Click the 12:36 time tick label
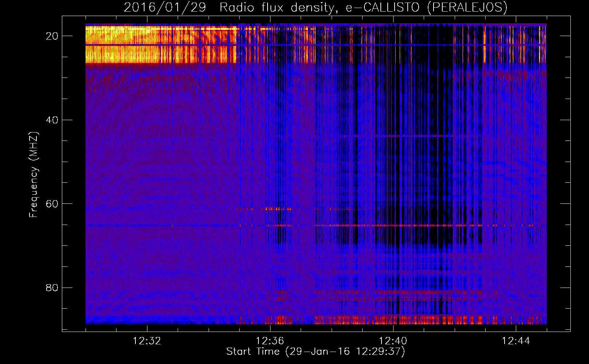589x364 pixels. [270, 341]
